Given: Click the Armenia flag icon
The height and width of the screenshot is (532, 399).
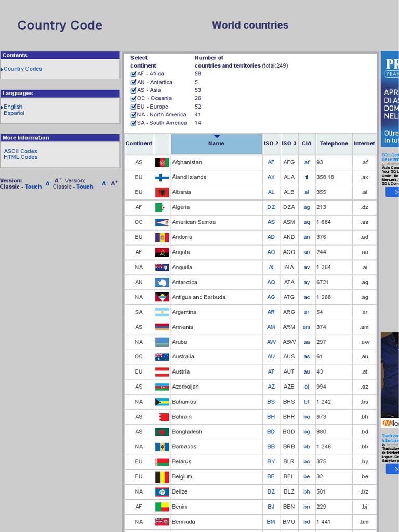Looking at the screenshot, I should coord(162,327).
